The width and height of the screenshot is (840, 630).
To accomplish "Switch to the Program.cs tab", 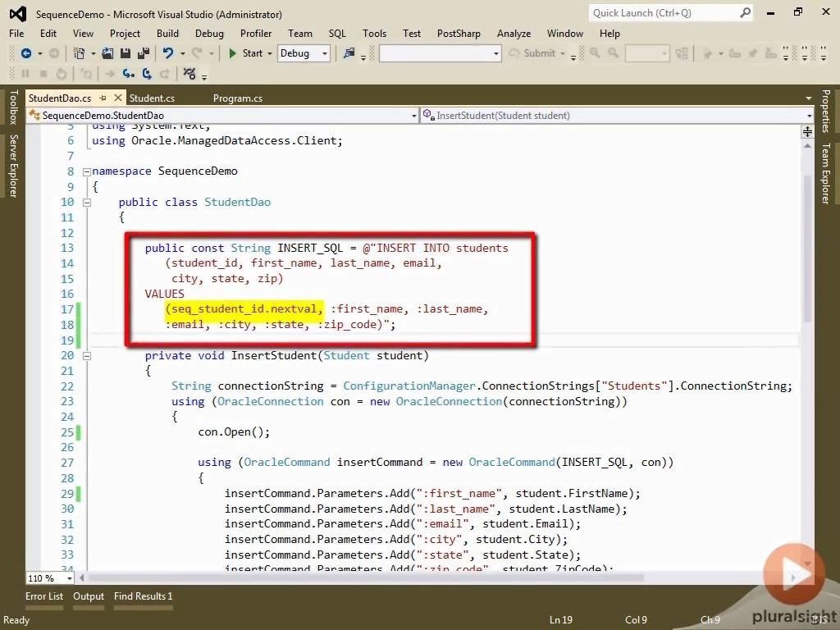I will click(238, 98).
